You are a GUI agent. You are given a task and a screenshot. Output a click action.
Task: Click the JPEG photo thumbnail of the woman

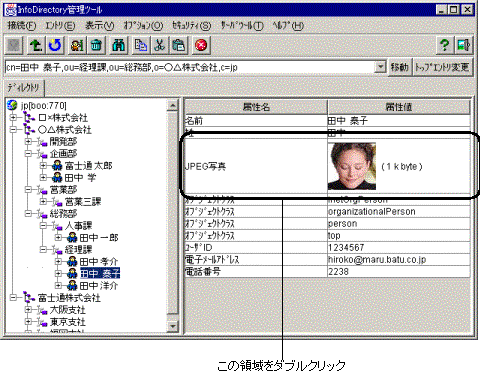click(x=352, y=166)
